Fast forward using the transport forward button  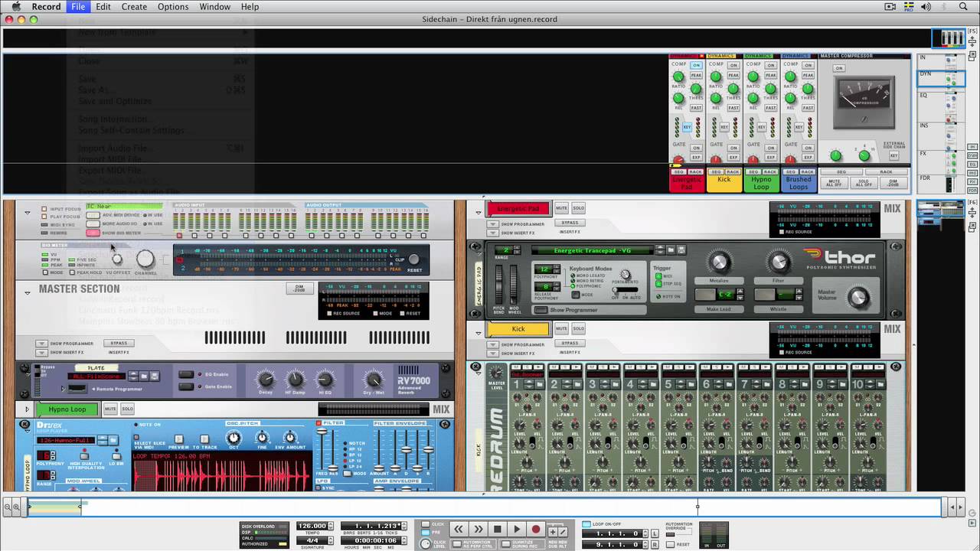pyautogui.click(x=478, y=529)
